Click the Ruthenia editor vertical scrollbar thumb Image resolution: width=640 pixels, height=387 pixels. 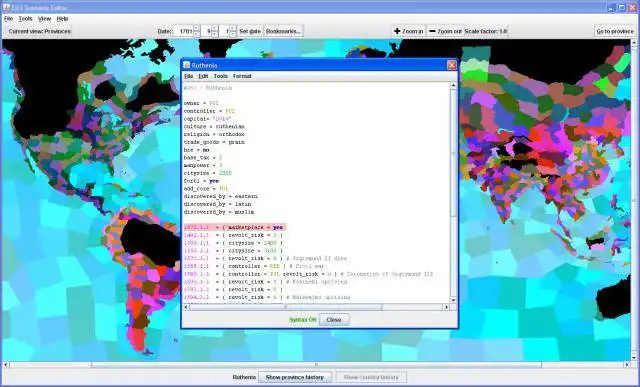pos(453,152)
